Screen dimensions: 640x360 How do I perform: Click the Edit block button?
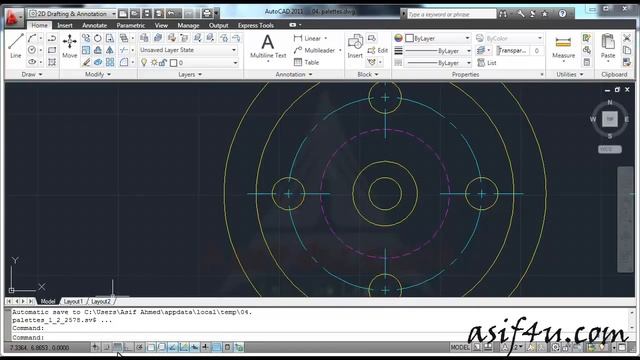pyautogui.click(x=378, y=50)
